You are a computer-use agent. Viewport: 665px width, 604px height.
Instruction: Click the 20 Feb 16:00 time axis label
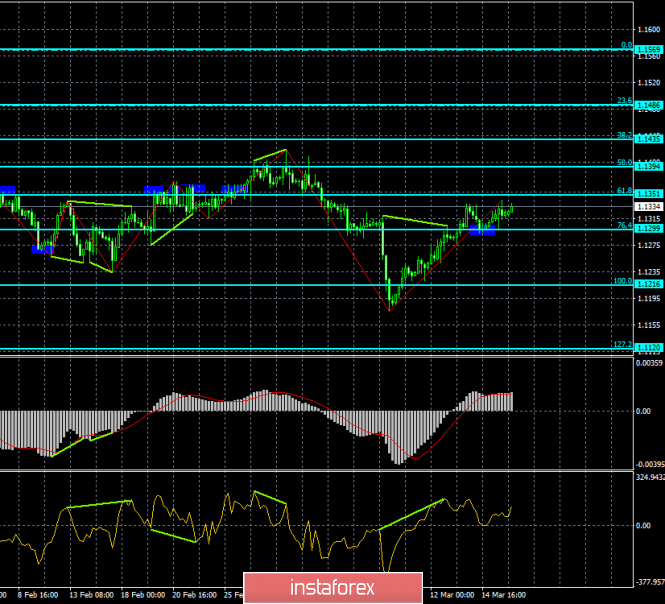click(194, 595)
